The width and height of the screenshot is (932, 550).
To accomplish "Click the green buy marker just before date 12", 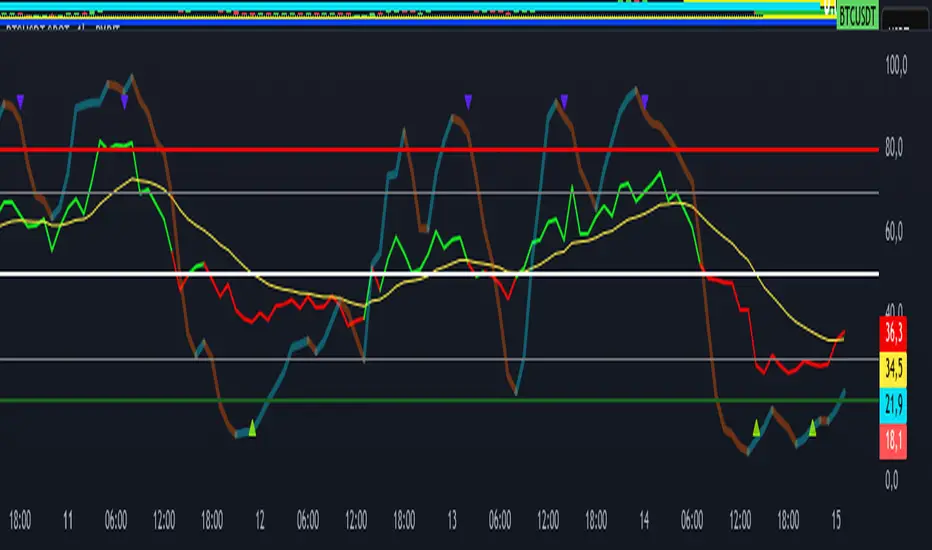I will point(252,428).
